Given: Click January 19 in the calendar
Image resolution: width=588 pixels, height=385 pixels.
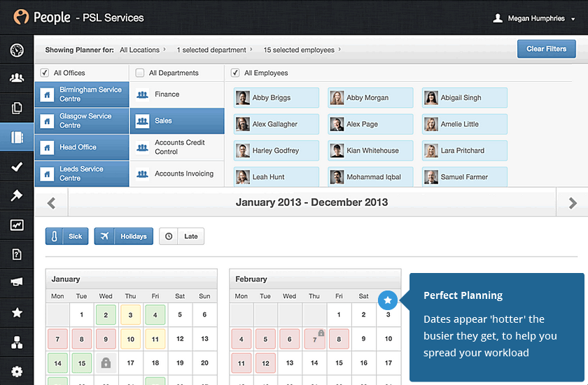Looking at the screenshot, I should coord(180,363).
